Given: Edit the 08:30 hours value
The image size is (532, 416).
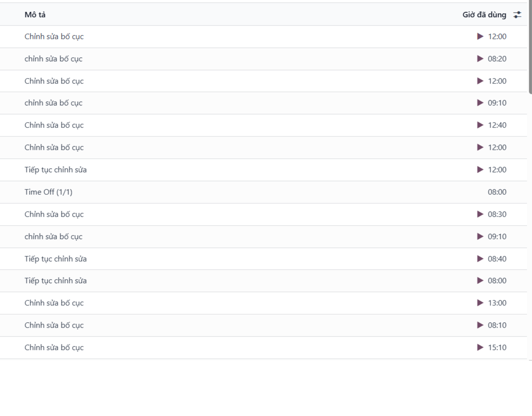Looking at the screenshot, I should pyautogui.click(x=497, y=214).
